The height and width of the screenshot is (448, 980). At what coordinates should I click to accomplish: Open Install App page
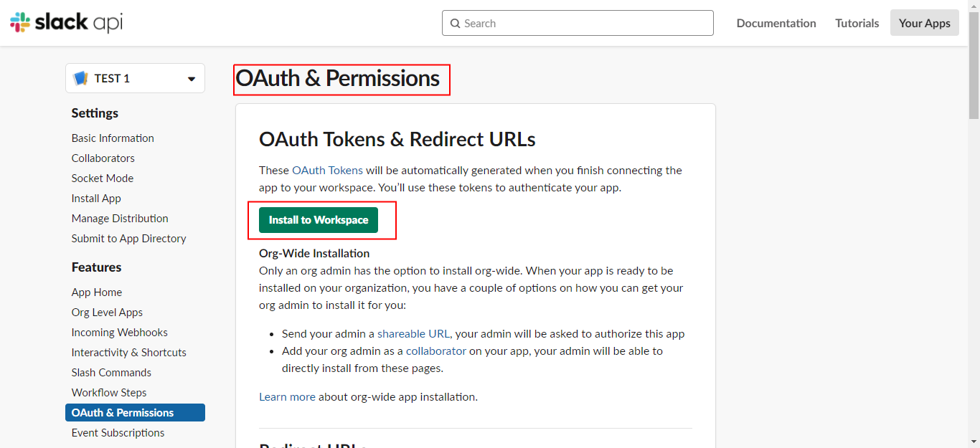coord(96,198)
